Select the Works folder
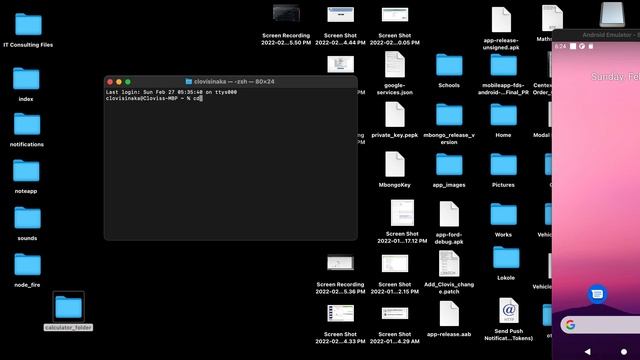Image resolution: width=640 pixels, height=360 pixels. 503,214
